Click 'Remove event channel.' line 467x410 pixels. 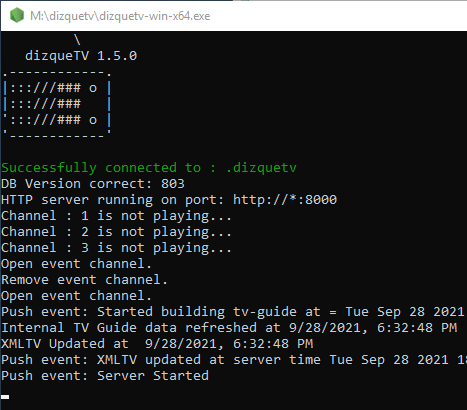coord(84,280)
